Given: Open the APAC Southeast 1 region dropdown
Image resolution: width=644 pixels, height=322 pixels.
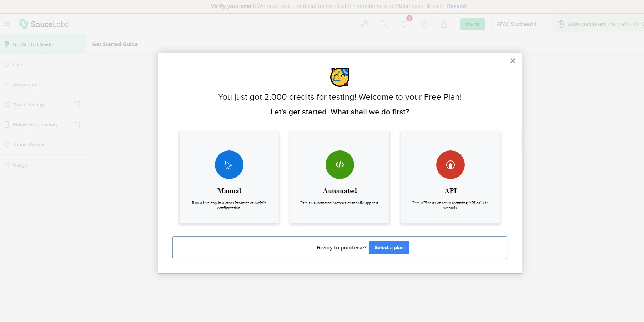Looking at the screenshot, I should click(x=520, y=24).
